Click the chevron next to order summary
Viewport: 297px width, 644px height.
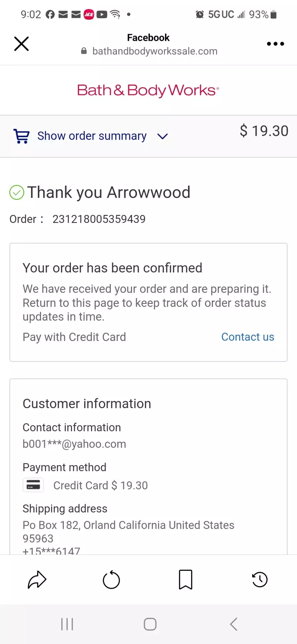click(x=162, y=136)
